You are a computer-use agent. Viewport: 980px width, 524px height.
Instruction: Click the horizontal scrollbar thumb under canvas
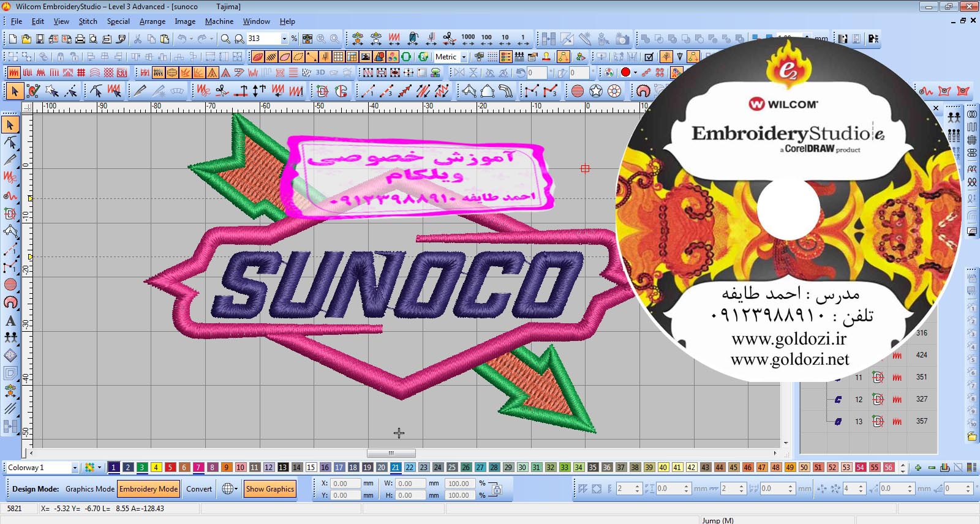[391, 454]
